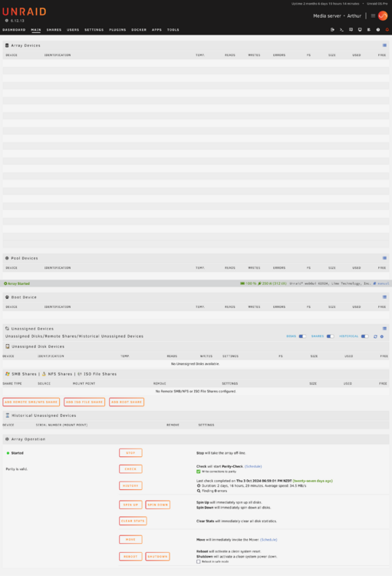
Task: Click the Clear Stats button
Action: click(133, 521)
